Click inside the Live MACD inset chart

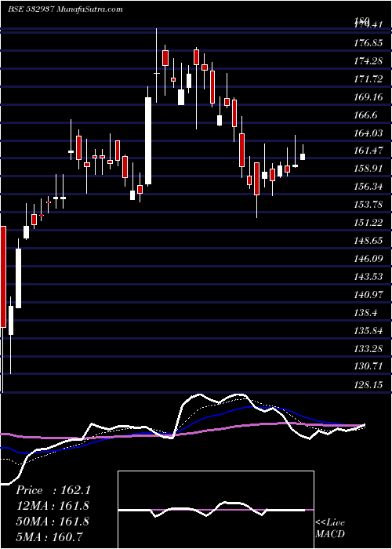[x=216, y=510]
